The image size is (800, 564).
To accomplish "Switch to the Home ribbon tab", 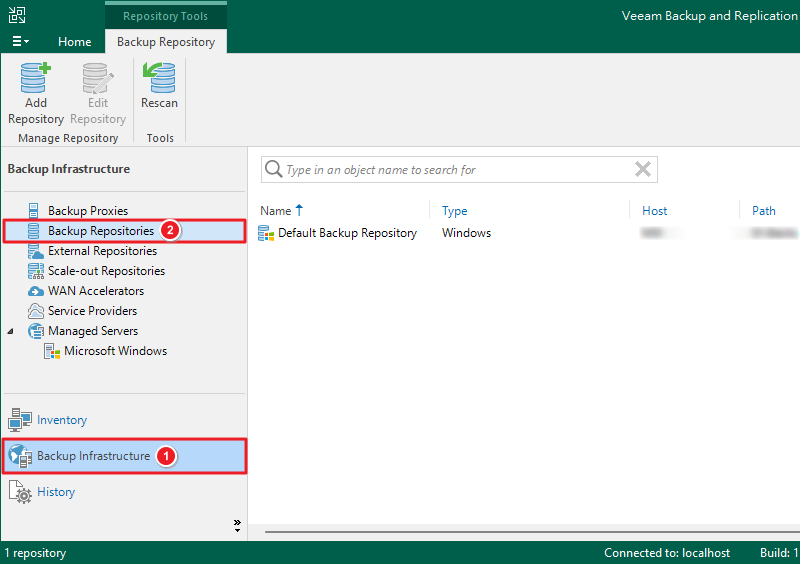I will (x=74, y=42).
